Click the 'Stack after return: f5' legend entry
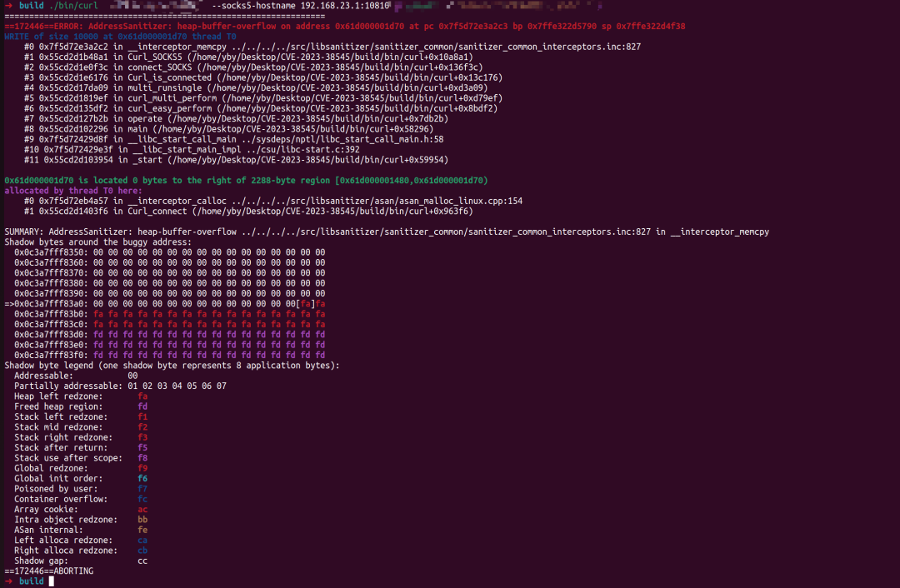The height and width of the screenshot is (588, 900). click(80, 448)
